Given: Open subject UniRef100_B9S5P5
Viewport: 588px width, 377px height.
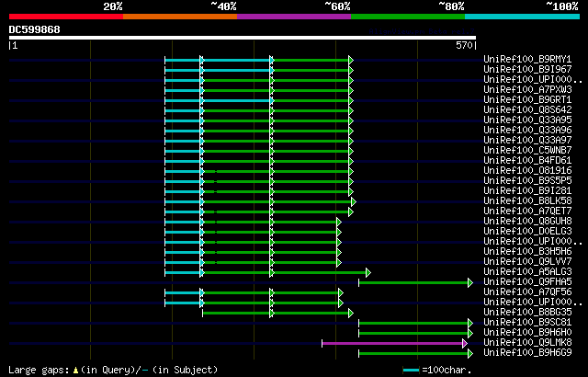Looking at the screenshot, I should 527,181.
